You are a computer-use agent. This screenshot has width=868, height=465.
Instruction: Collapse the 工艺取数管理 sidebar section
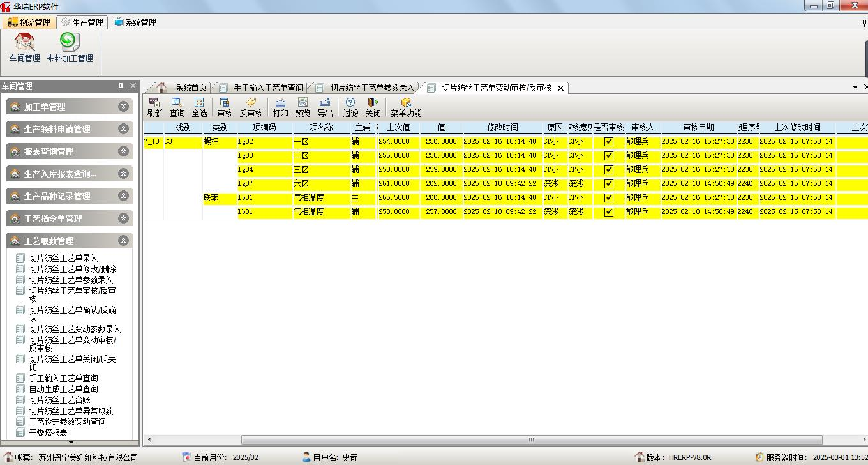[123, 241]
